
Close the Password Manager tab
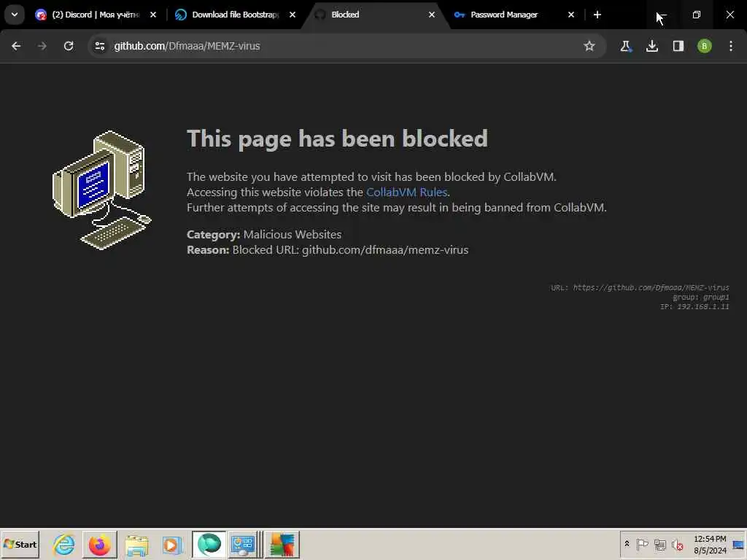[x=571, y=15]
